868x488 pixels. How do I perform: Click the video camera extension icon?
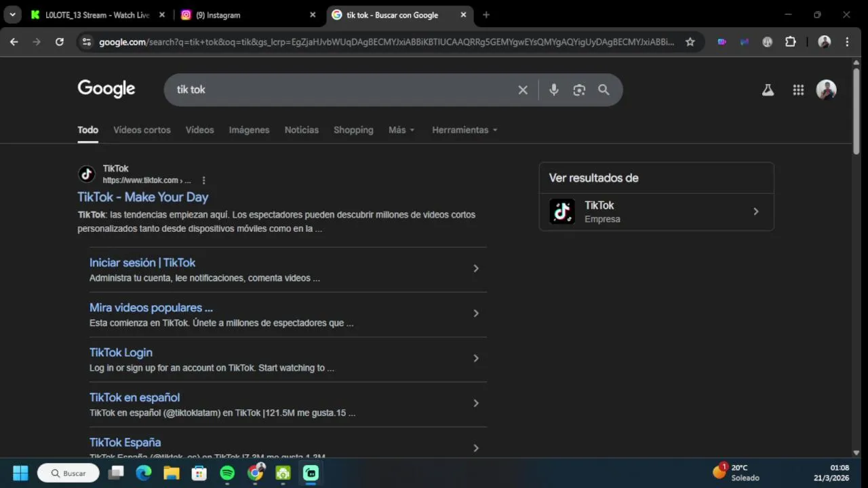click(722, 42)
